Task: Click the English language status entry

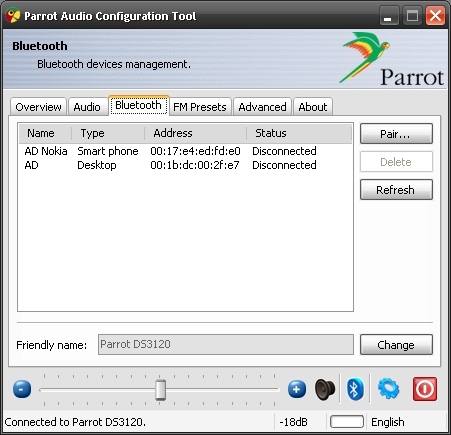Action: click(388, 422)
